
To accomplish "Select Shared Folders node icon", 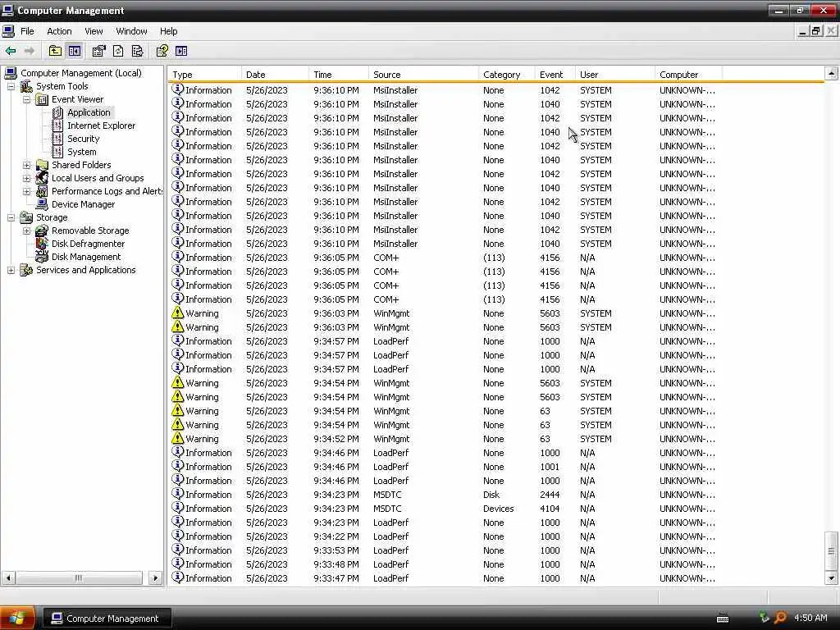I will coord(42,165).
